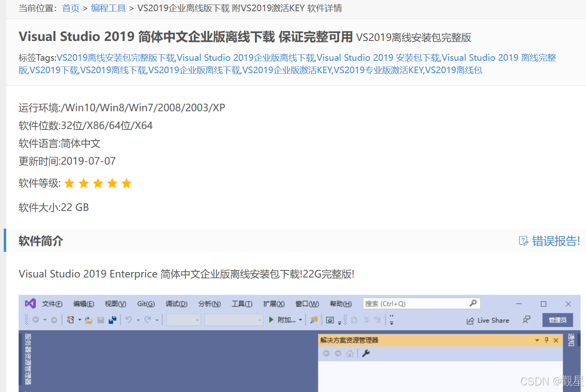Click the Redo icon in VS toolbar
The height and width of the screenshot is (392, 586).
[148, 320]
